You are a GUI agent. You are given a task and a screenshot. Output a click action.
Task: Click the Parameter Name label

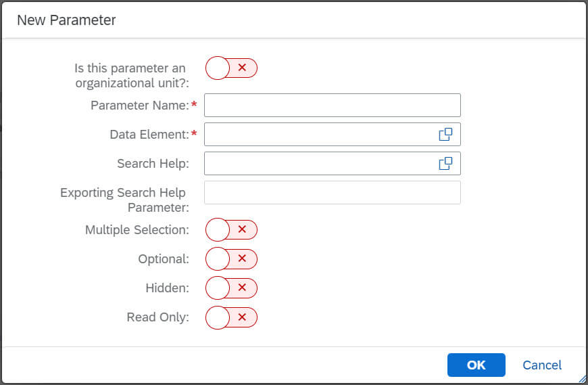point(140,106)
